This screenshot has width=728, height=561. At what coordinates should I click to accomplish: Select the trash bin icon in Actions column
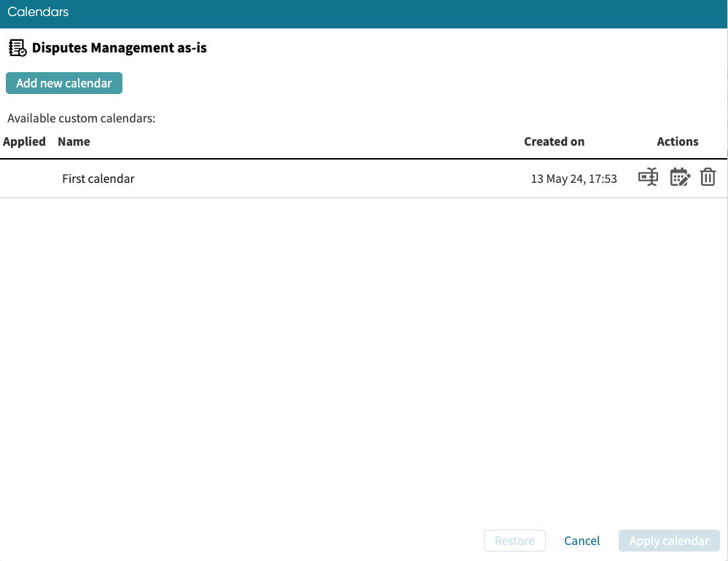point(708,177)
